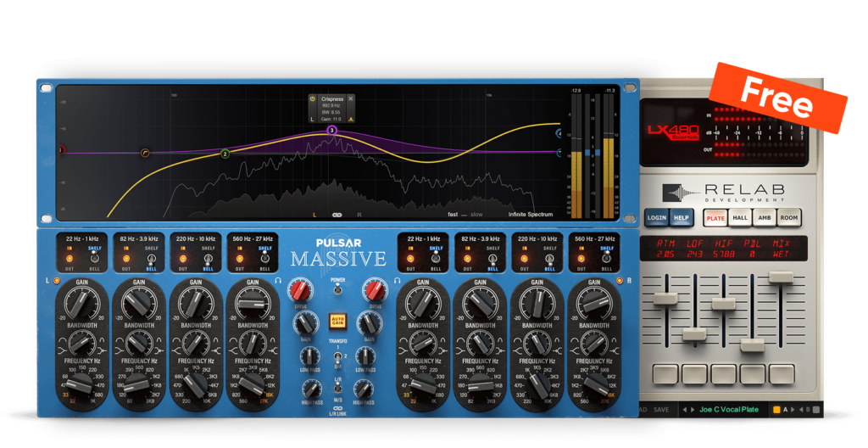868x448 pixels.
Task: Click the L channel selector in the Crispness popup
Action: pos(312,119)
